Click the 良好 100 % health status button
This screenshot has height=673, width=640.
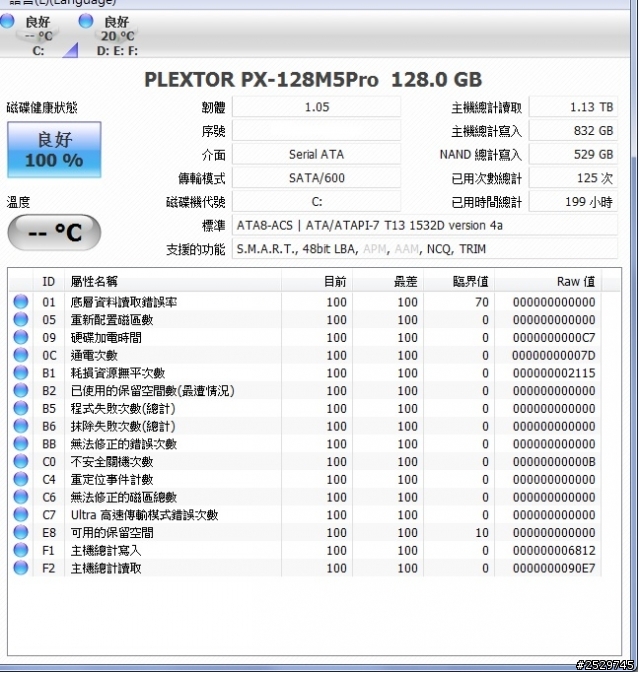coord(54,150)
